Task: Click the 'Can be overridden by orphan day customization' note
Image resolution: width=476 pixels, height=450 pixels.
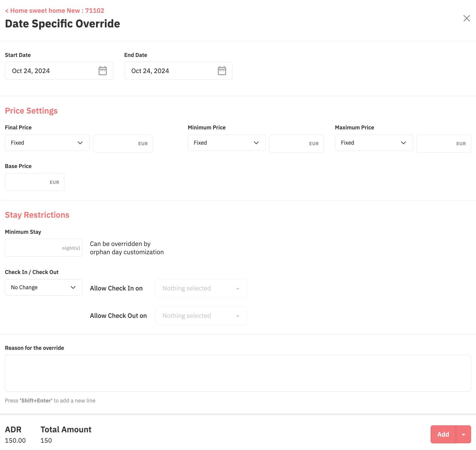Action: (127, 248)
